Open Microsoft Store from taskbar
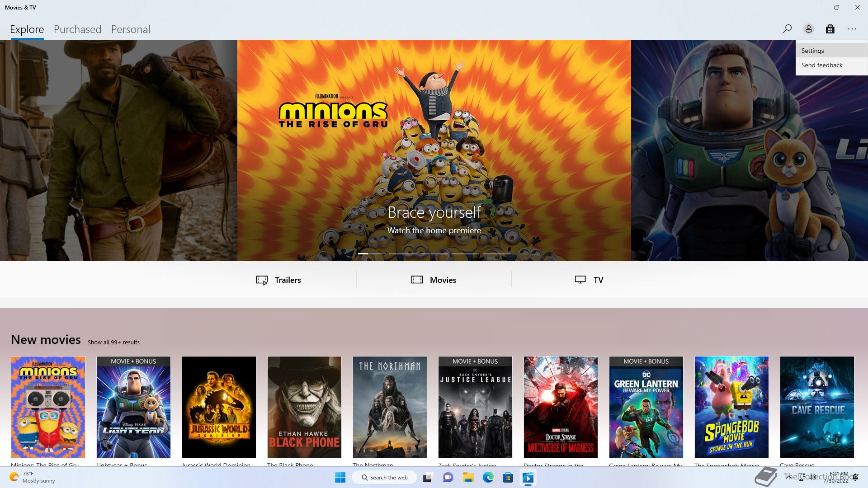The image size is (868, 488). 508,477
